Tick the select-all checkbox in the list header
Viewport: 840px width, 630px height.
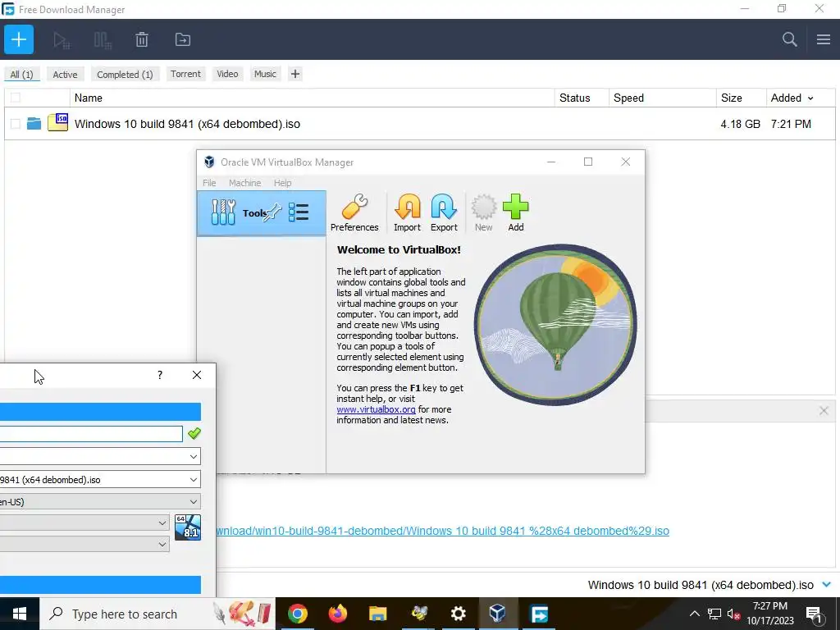tap(16, 98)
